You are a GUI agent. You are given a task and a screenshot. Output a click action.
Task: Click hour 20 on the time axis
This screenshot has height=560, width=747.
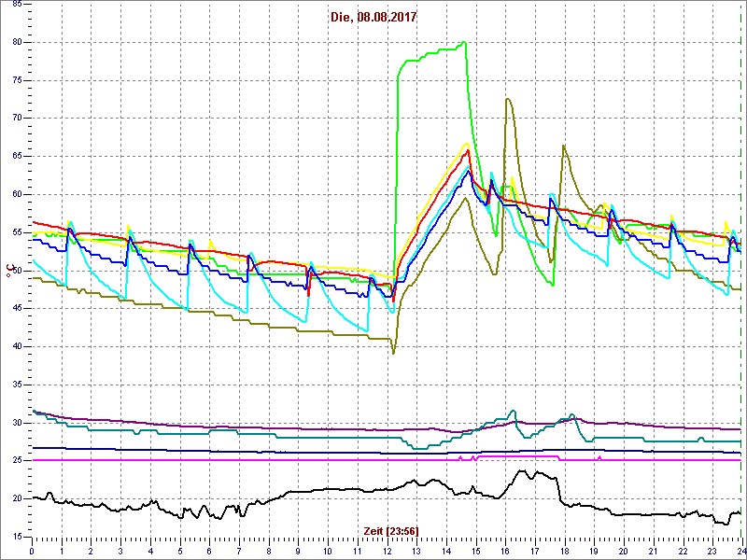[x=623, y=551]
